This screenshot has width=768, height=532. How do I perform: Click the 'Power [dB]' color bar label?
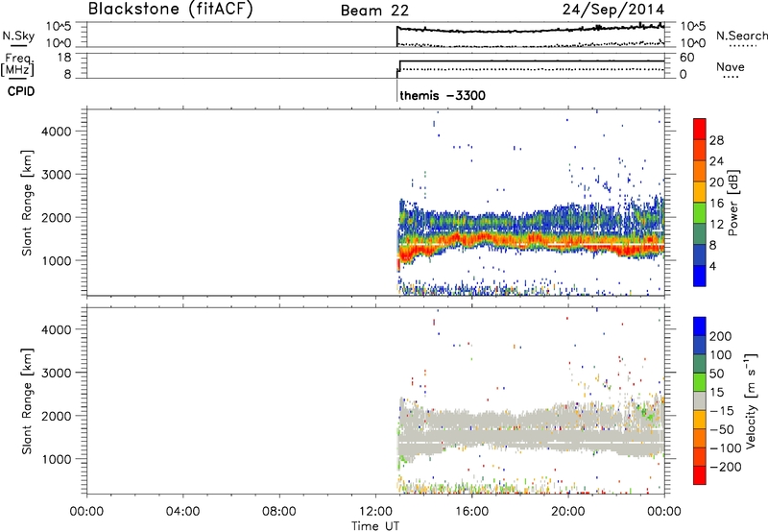[x=732, y=203]
